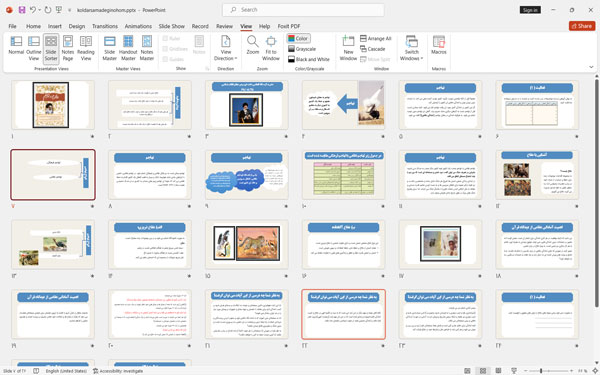Switch to Normal presentation view

[x=16, y=48]
